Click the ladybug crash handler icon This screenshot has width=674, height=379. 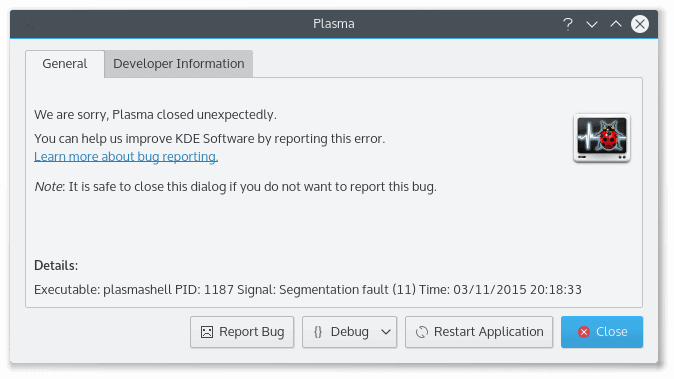click(602, 138)
